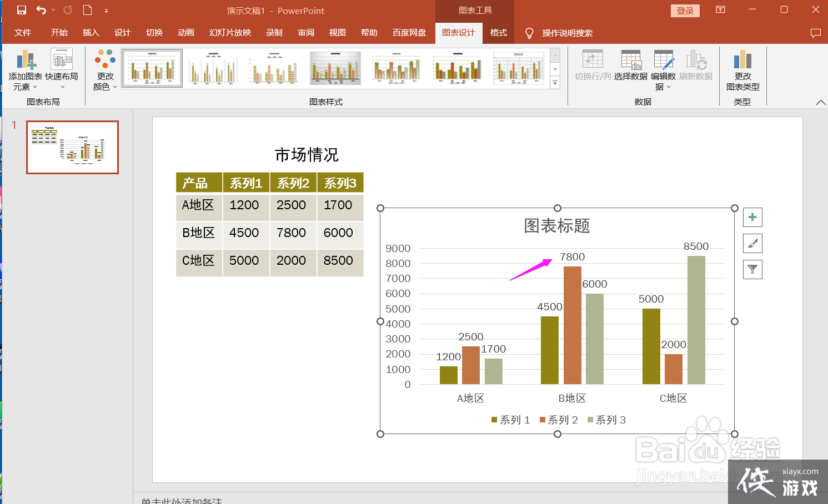Switch to the 格式 tab
The height and width of the screenshot is (504, 828).
[499, 33]
